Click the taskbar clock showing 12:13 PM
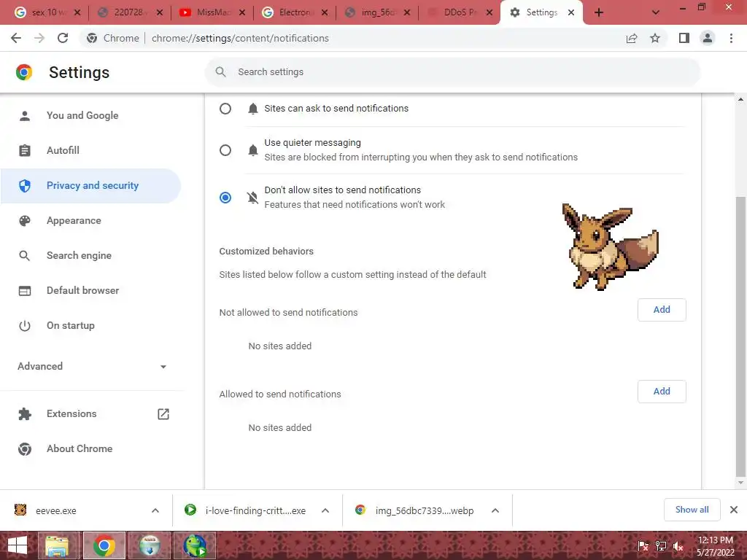The image size is (747, 560). 715,546
